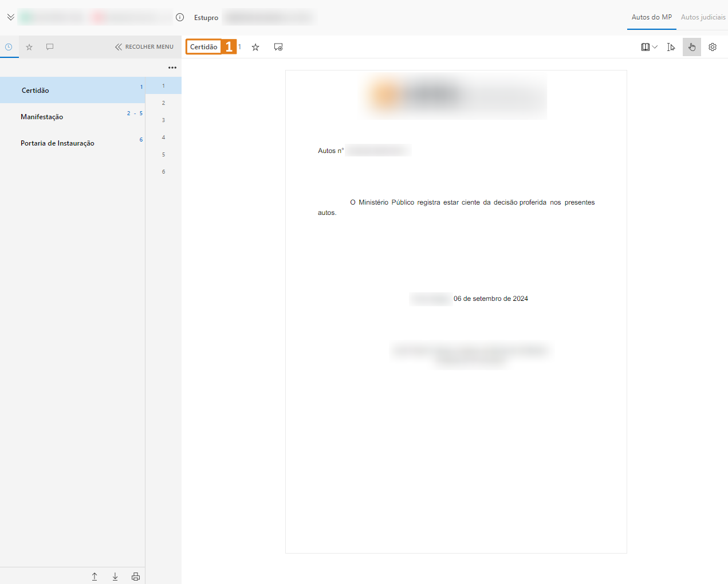728x584 pixels.
Task: Click the upload arrow icon in sidebar footer
Action: 95,577
